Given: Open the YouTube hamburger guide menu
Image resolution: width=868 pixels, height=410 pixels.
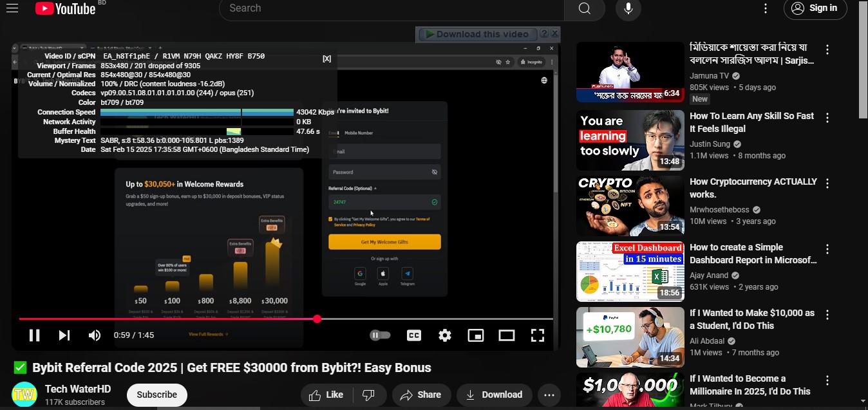Looking at the screenshot, I should pyautogui.click(x=12, y=8).
